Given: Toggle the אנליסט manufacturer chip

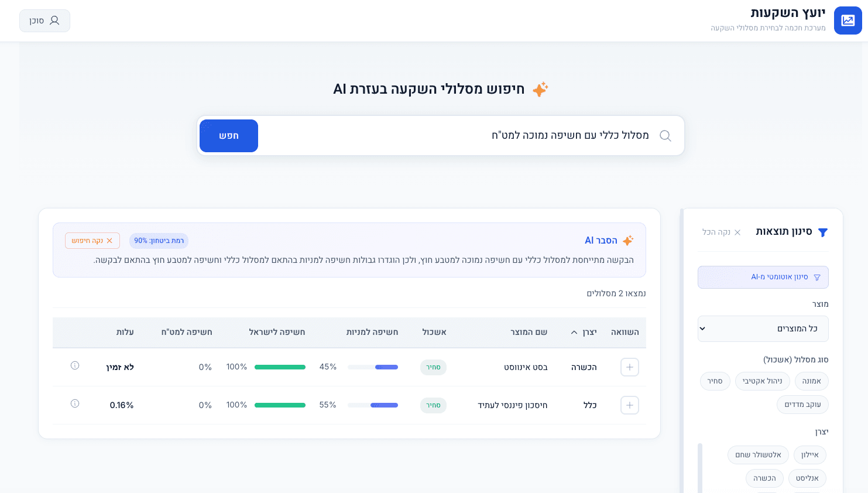Looking at the screenshot, I should [x=807, y=478].
